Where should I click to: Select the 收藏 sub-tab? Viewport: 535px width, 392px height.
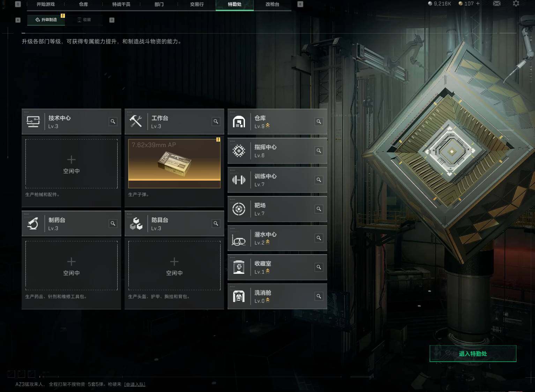pos(84,20)
